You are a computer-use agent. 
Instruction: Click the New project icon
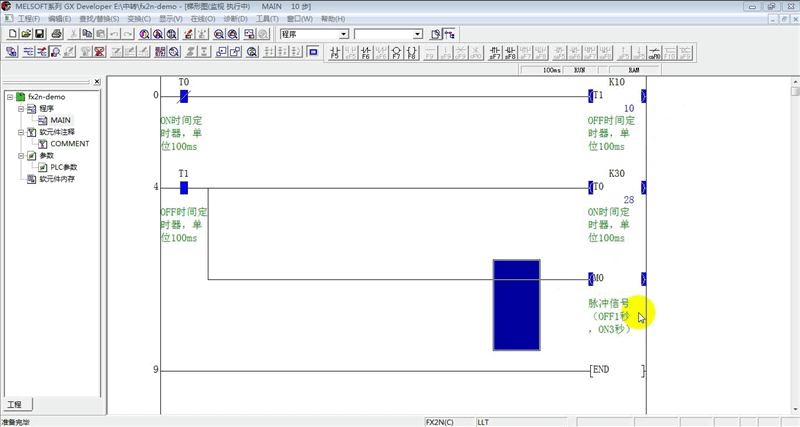(12, 34)
